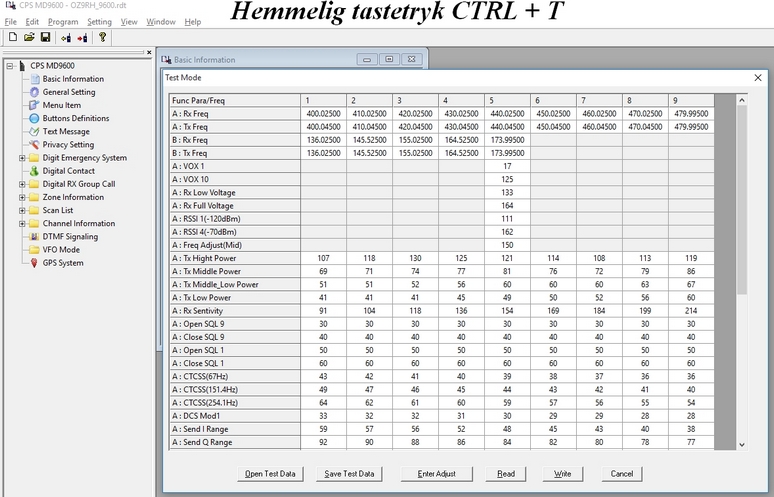Viewport: 774px width, 497px height.
Task: Click A : Rx Sentivity value 214
Action: click(x=691, y=311)
